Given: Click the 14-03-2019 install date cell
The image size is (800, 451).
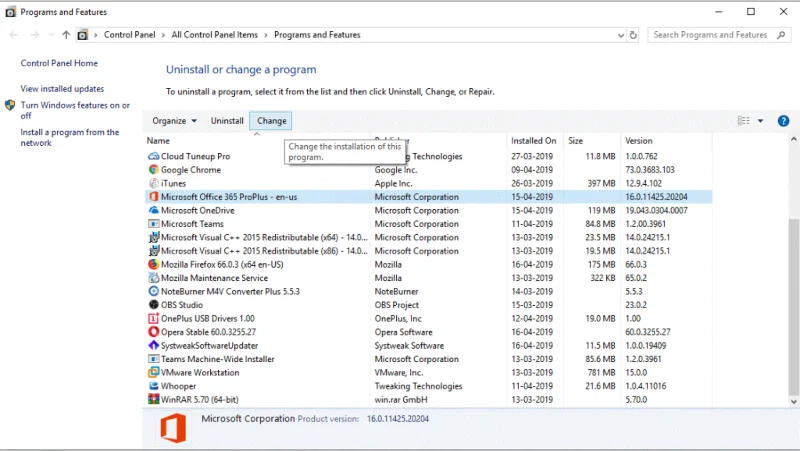Looking at the screenshot, I should tap(532, 291).
